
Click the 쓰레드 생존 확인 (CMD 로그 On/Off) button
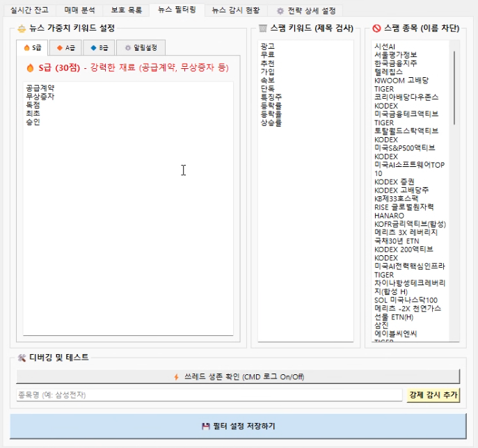(238, 376)
